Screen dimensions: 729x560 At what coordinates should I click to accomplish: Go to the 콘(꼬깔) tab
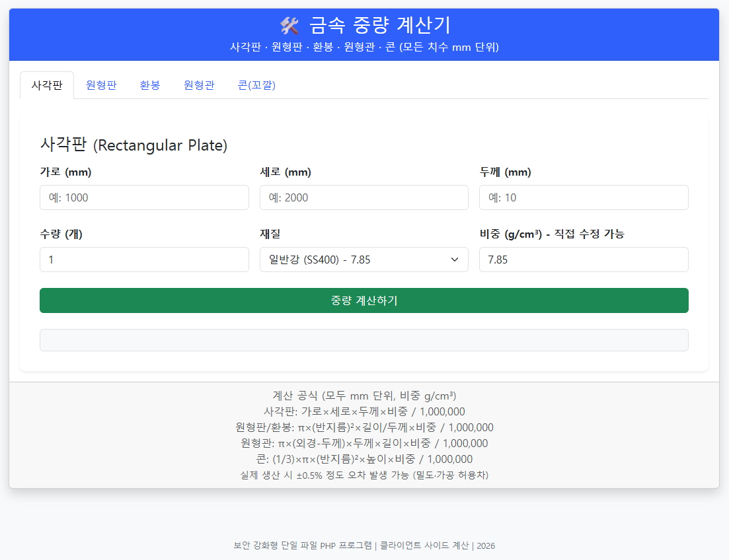(x=256, y=85)
